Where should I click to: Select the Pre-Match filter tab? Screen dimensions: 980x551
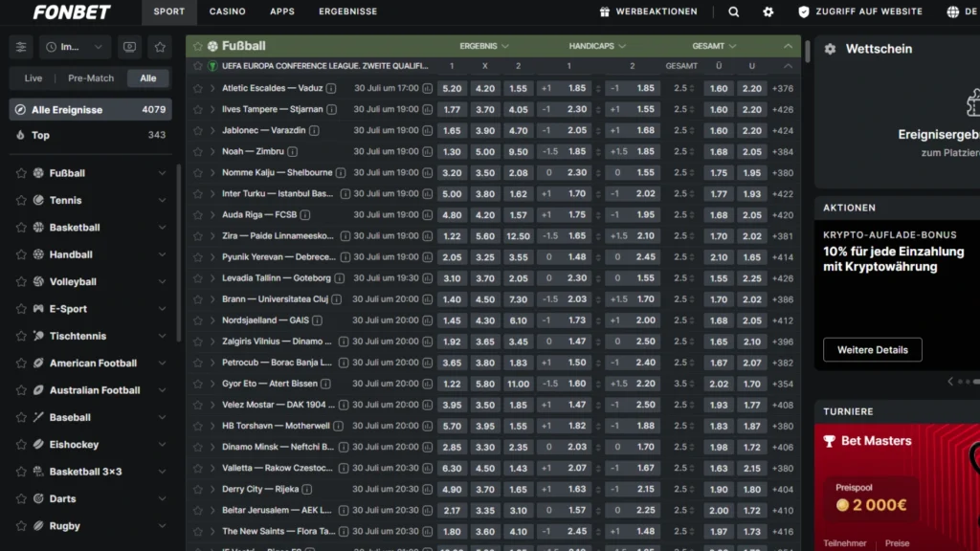91,78
